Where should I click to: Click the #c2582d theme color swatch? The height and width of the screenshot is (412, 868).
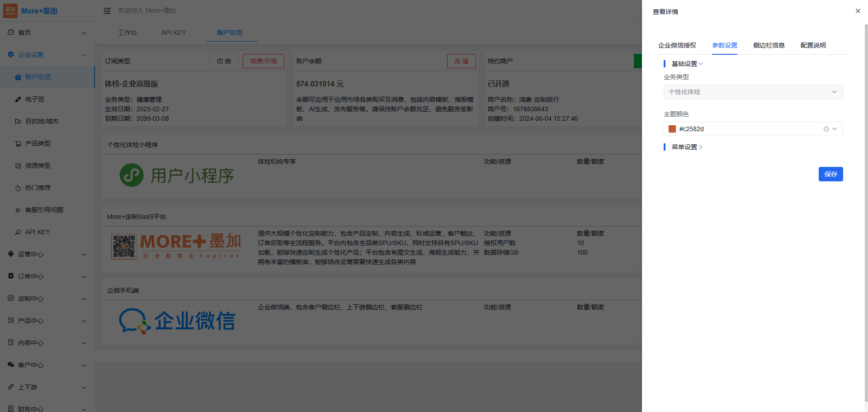click(x=672, y=129)
